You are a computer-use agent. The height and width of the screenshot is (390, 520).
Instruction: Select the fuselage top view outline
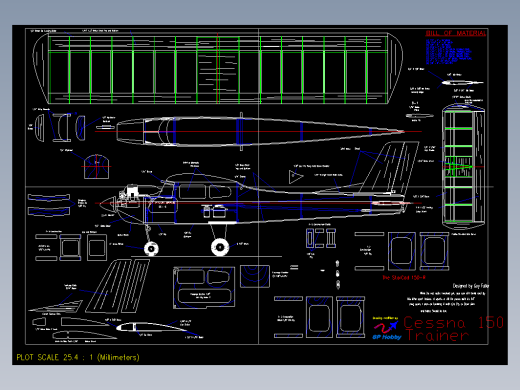[x=260, y=131]
